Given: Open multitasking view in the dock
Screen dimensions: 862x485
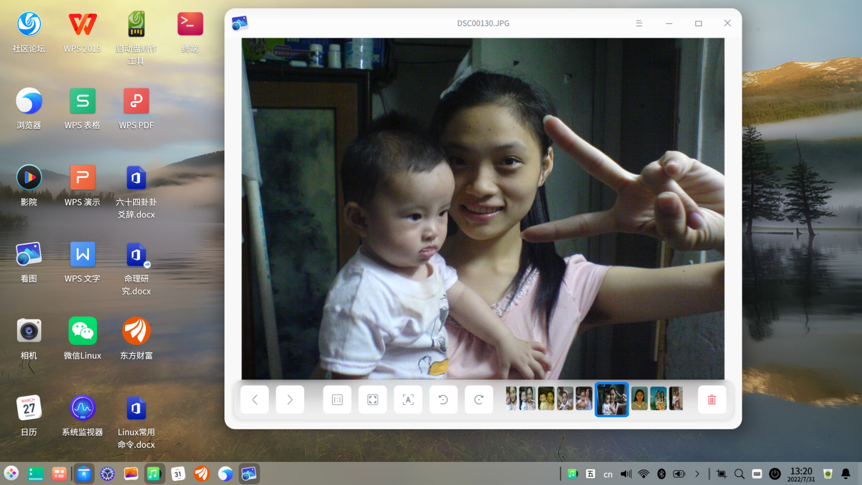Looking at the screenshot, I should coord(59,473).
